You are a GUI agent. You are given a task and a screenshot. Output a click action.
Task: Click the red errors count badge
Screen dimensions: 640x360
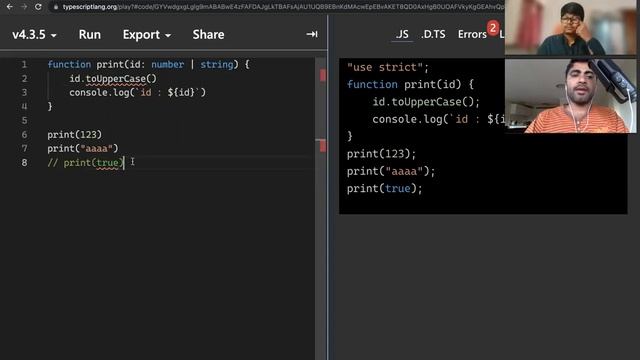tap(493, 28)
